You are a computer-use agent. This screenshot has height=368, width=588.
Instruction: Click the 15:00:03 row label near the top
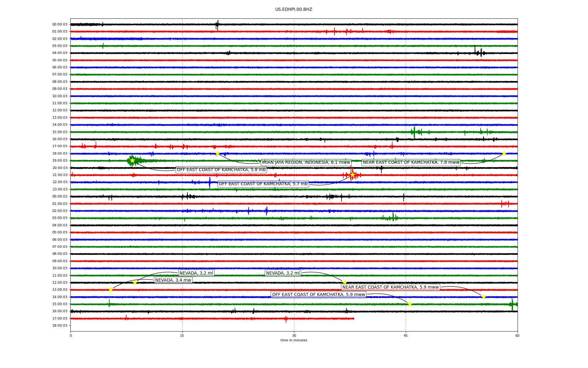point(60,132)
